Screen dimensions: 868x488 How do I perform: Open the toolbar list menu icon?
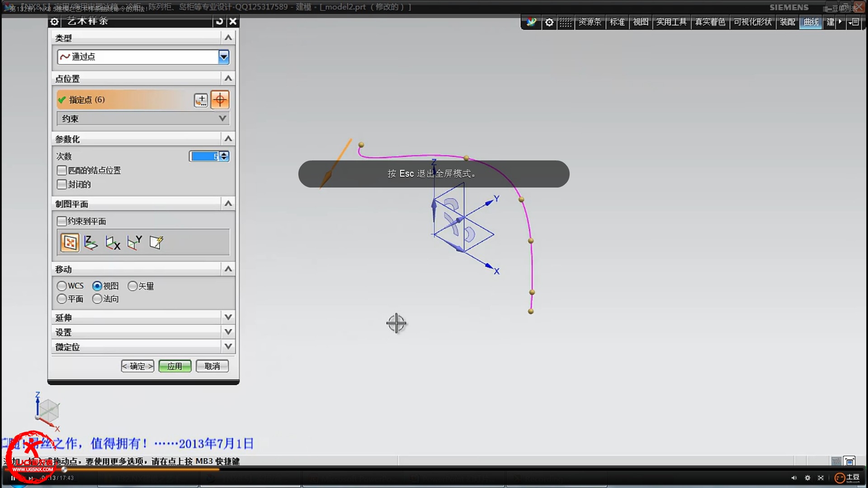[x=854, y=22]
